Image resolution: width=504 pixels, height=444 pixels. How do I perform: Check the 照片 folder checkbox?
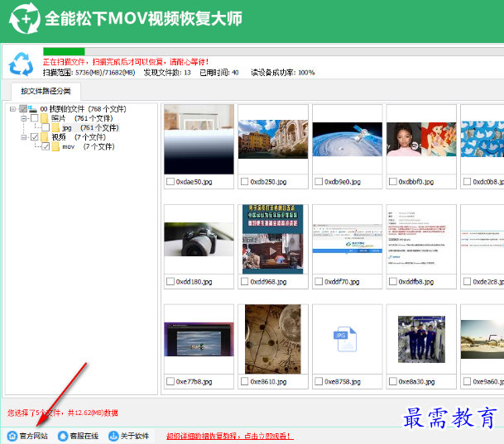35,118
